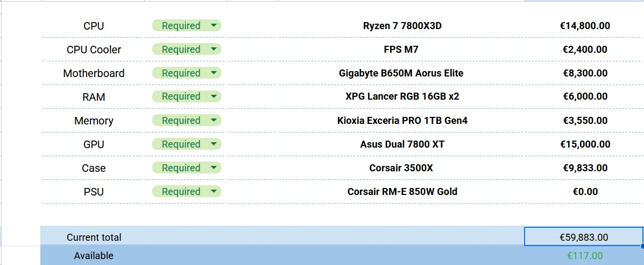Click the Asus Dual 7800 XT cell

[402, 144]
